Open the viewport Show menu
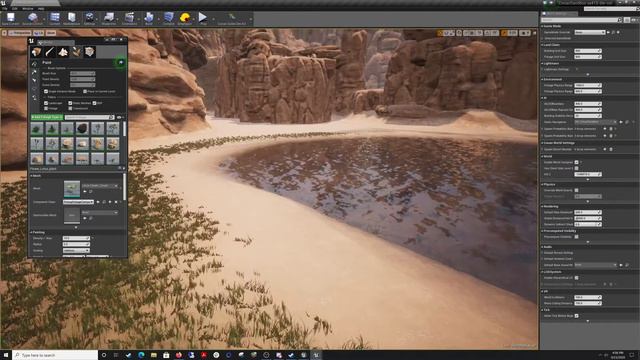This screenshot has height=360, width=640. click(51, 33)
